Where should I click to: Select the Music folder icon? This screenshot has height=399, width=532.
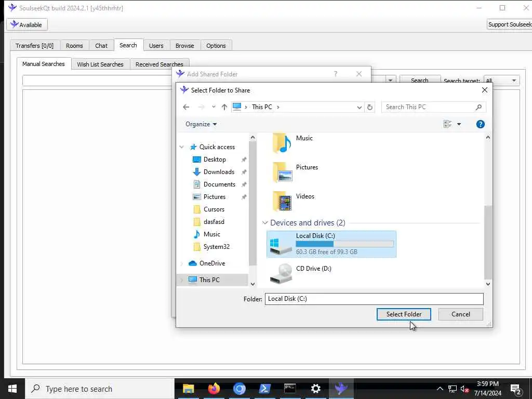282,143
